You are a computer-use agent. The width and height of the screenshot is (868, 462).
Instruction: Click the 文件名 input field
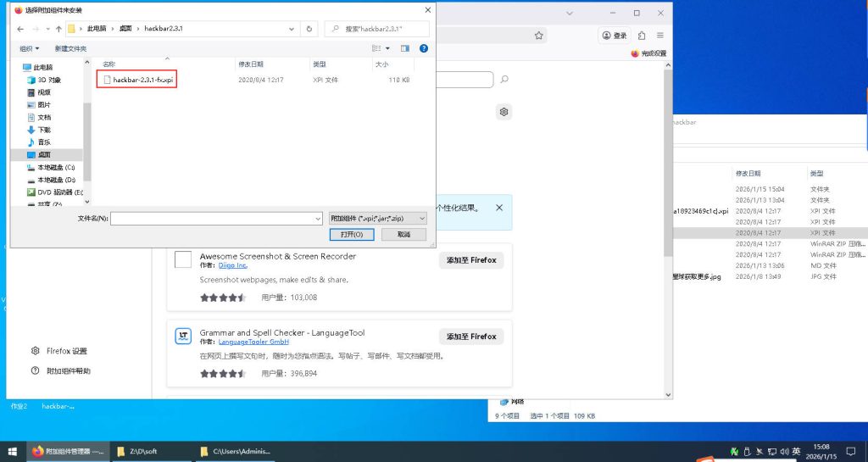[212, 218]
